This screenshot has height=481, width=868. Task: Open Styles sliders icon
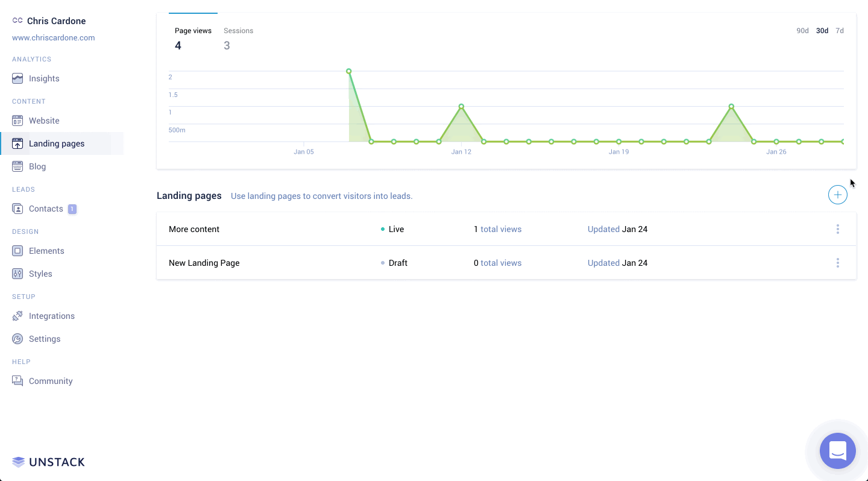click(x=17, y=274)
